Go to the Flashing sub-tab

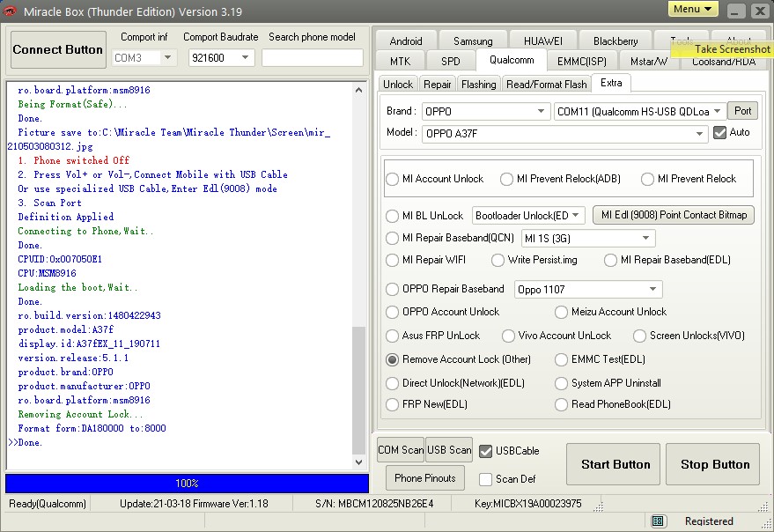point(479,85)
